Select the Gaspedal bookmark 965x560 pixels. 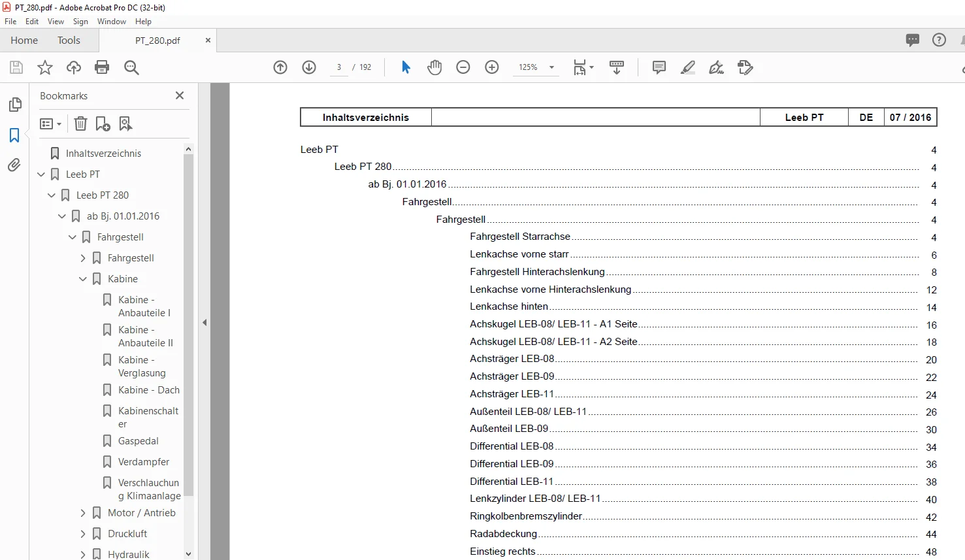point(139,441)
